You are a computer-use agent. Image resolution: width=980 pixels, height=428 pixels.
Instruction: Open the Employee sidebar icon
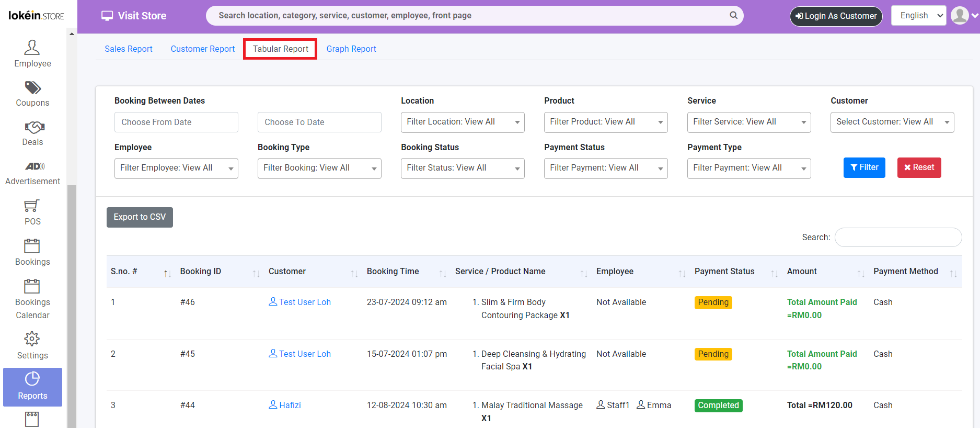click(32, 48)
